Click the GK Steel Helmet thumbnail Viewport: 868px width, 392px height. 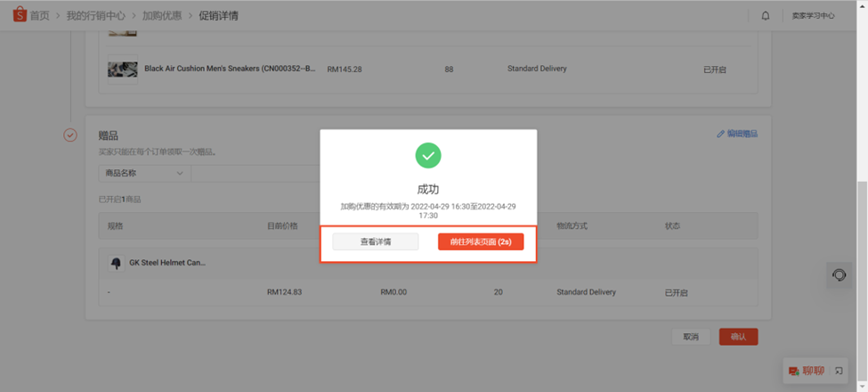point(116,264)
